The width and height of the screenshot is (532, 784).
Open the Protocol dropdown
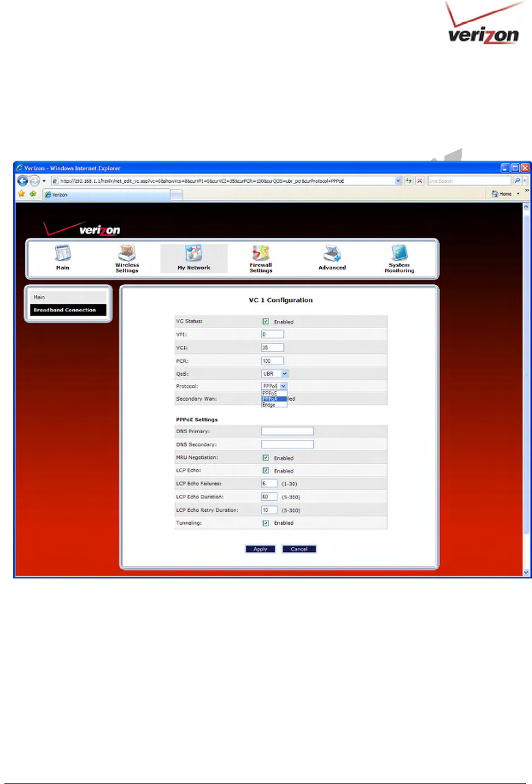click(x=274, y=386)
